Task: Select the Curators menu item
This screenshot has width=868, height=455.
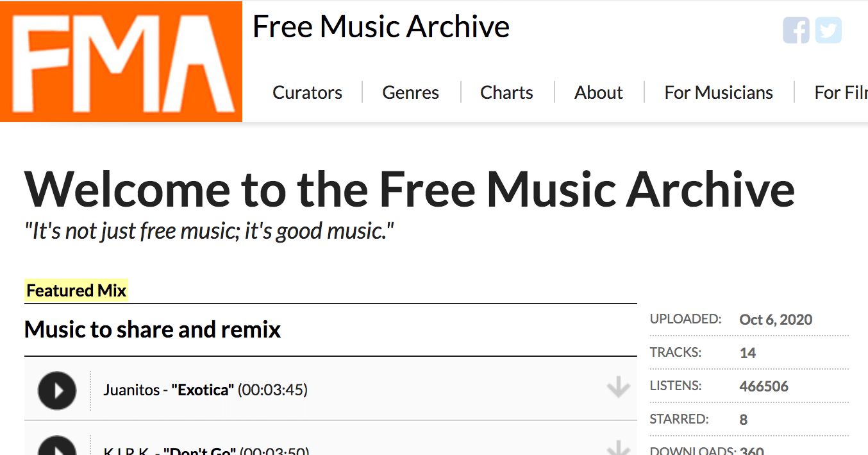Action: coord(307,92)
